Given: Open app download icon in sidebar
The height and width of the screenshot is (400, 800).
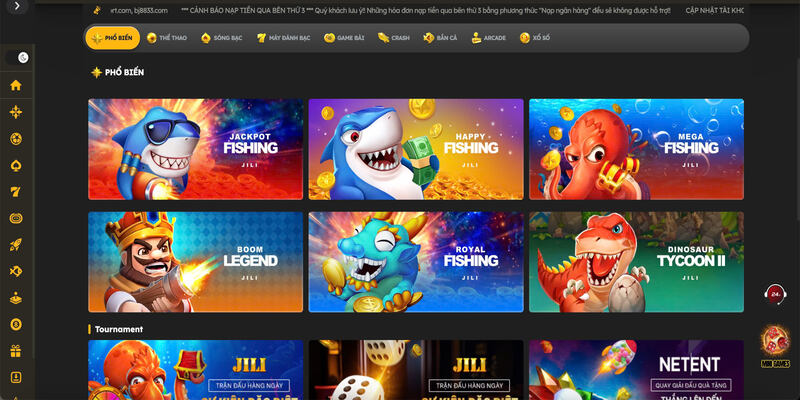Looking at the screenshot, I should [x=16, y=378].
